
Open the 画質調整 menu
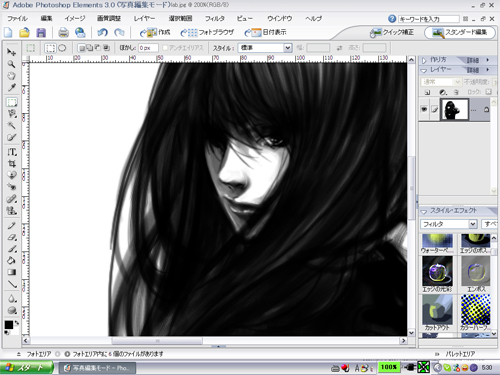point(109,19)
